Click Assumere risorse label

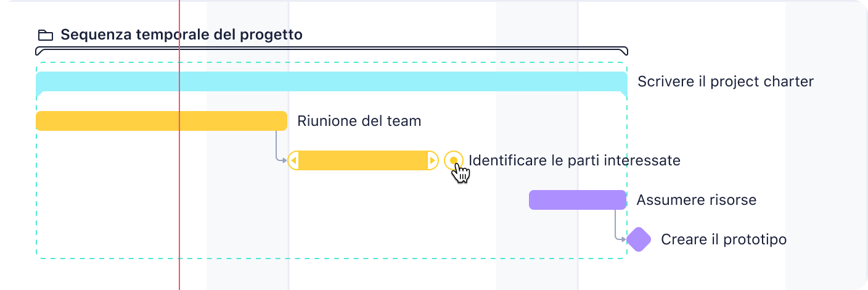697,200
